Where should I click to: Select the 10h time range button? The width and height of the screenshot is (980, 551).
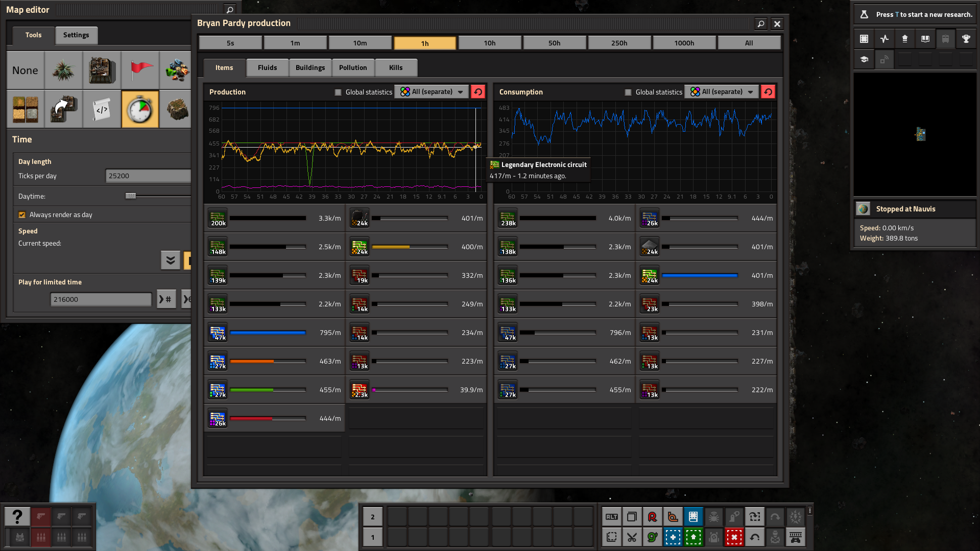pos(489,43)
